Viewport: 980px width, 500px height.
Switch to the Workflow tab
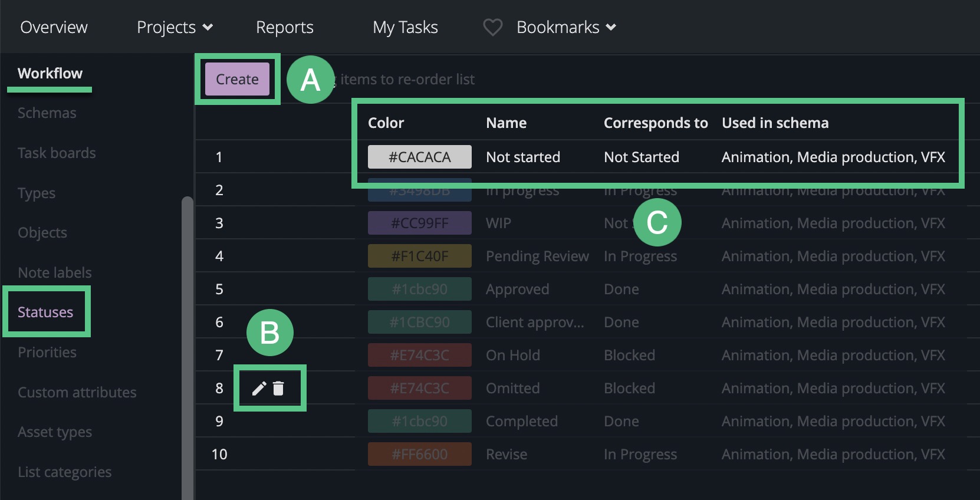point(50,73)
